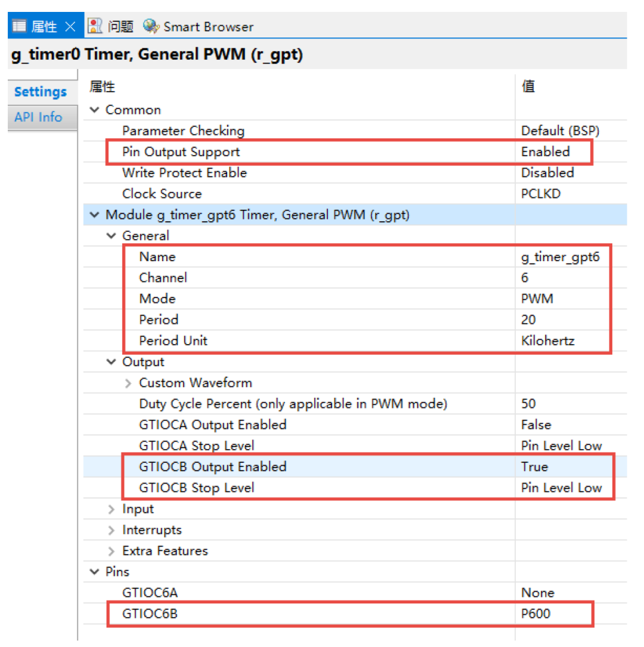
Task: Expand the Custom Waveform section
Action: 128,382
